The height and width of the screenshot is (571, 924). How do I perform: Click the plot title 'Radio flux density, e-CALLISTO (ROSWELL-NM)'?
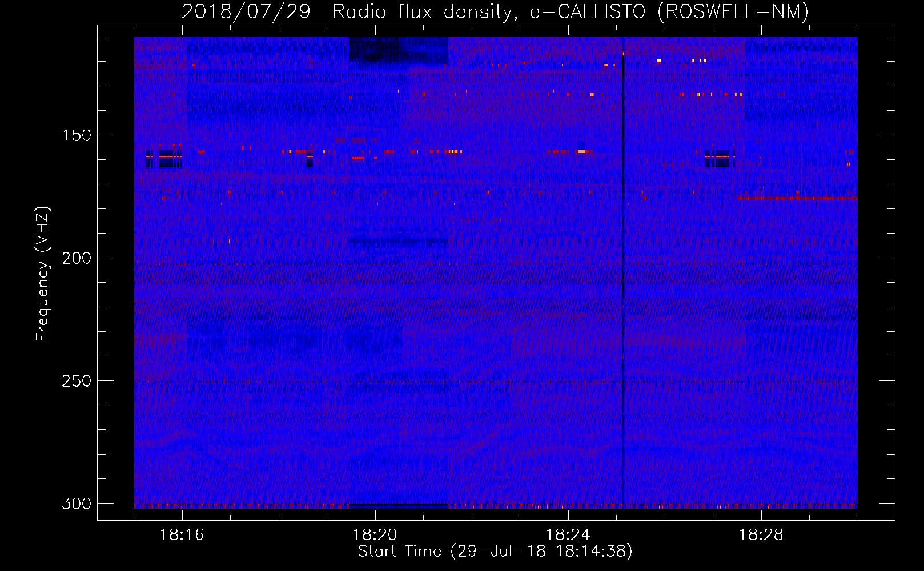(x=571, y=11)
